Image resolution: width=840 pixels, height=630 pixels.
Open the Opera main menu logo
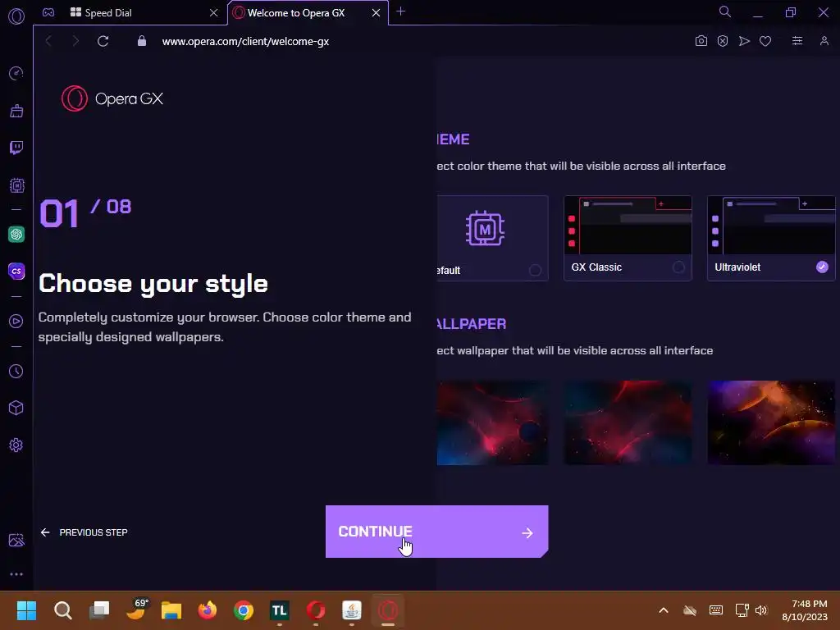pos(16,16)
